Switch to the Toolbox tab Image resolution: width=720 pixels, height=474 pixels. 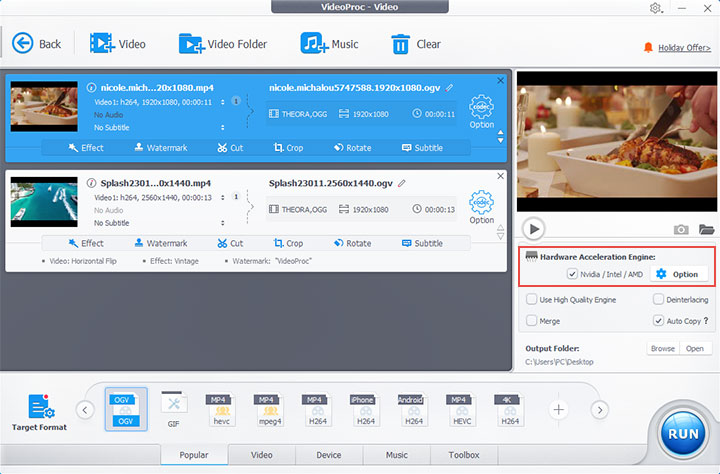[x=464, y=455]
